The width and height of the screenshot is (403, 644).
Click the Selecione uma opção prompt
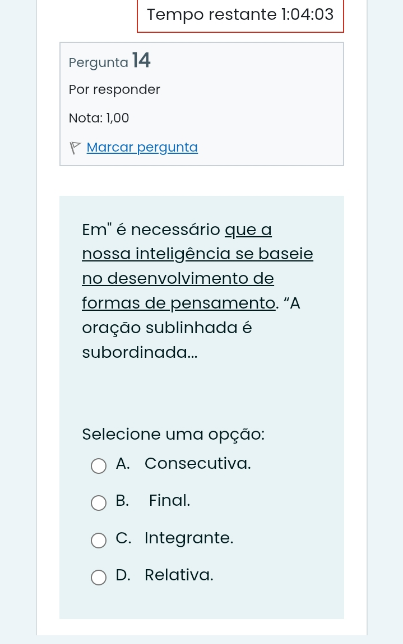173,435
